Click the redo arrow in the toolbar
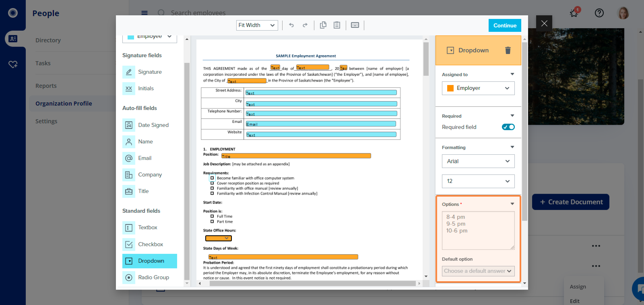Viewport: 644px width, 305px height. 305,25
